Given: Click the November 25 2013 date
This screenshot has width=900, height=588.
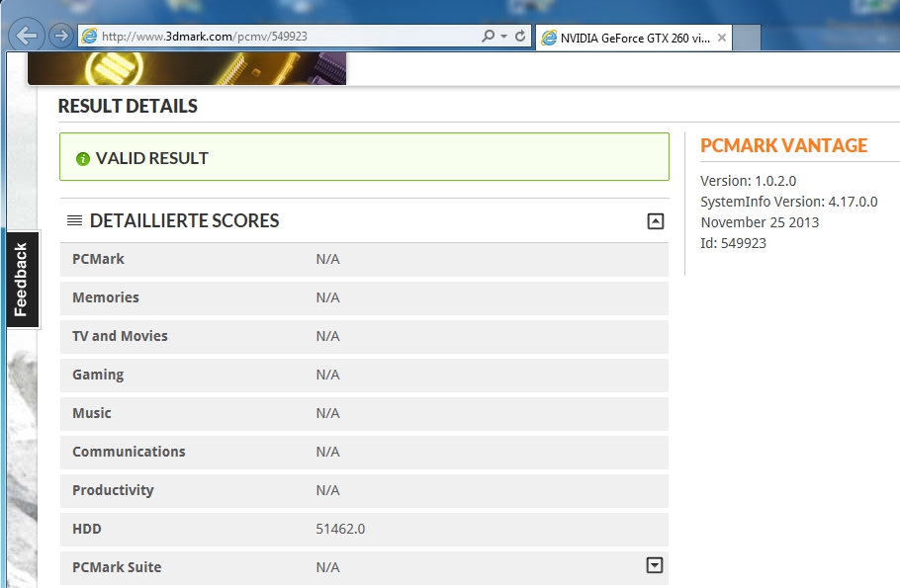Looking at the screenshot, I should tap(760, 222).
